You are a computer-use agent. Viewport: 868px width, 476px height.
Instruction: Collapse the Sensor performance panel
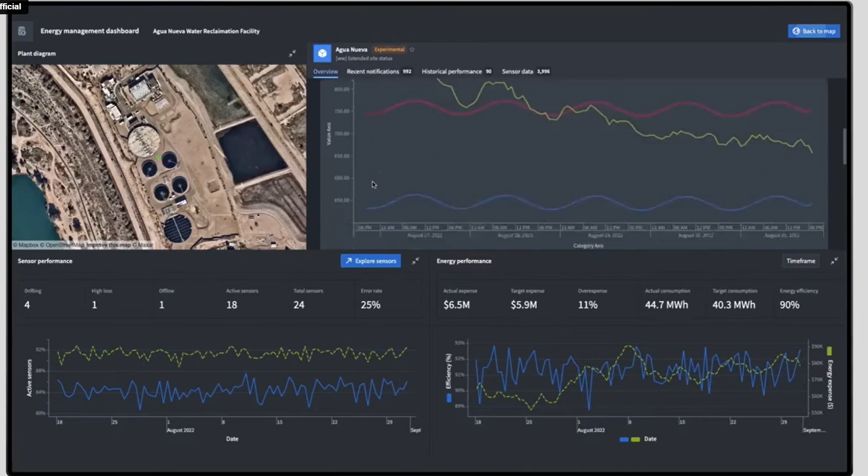pos(415,261)
